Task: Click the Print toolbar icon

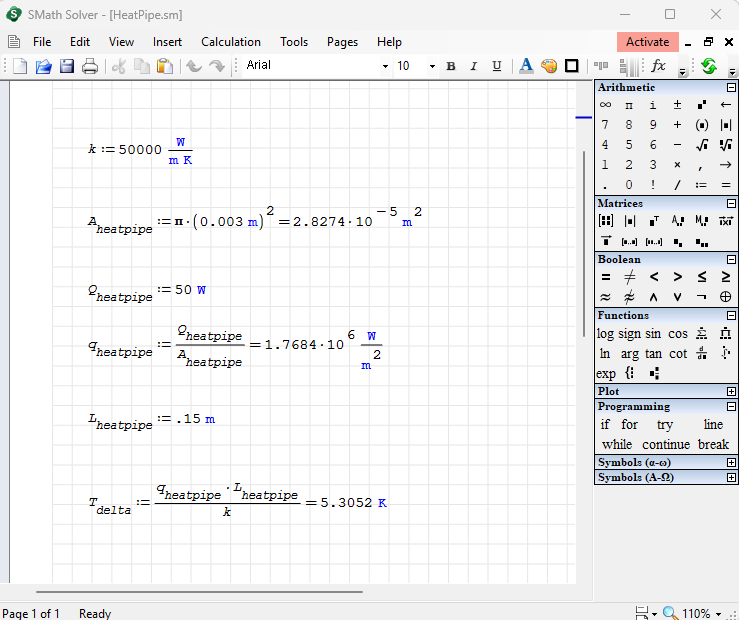Action: pos(90,66)
